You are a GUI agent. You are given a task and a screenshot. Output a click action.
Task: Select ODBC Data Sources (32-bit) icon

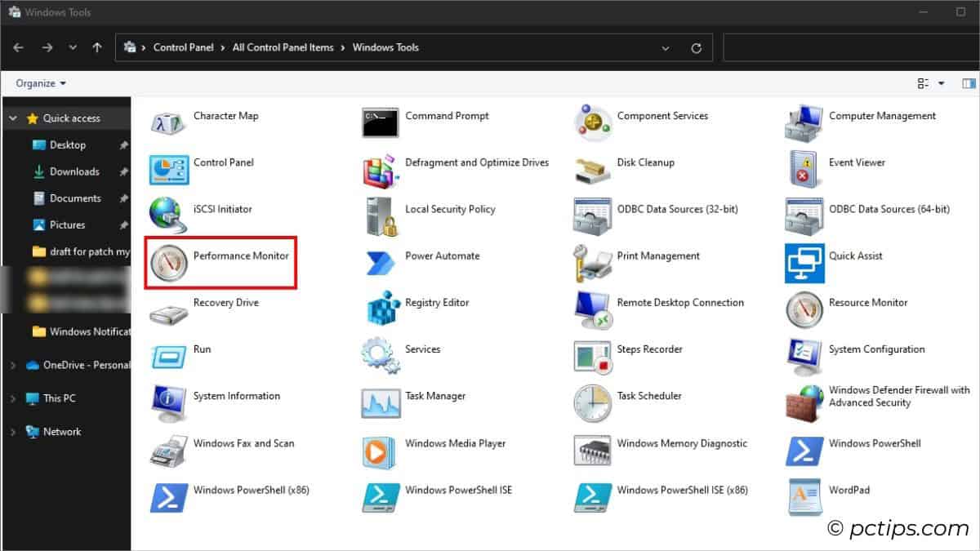593,216
